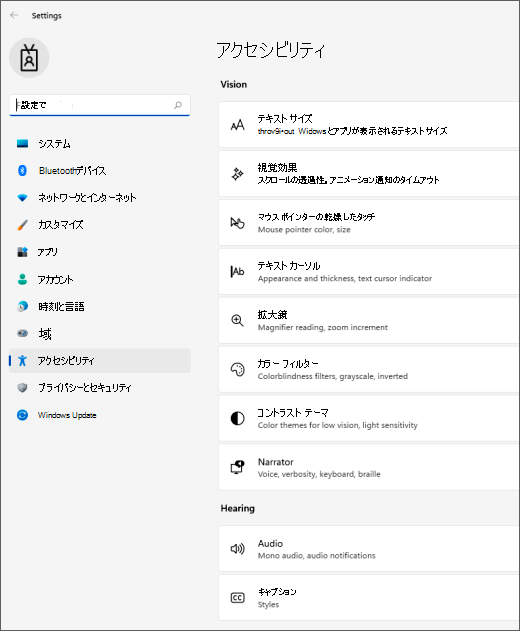Viewport: 520px width, 631px height.
Task: Open テキスト サイズ settings
Action: click(x=368, y=125)
